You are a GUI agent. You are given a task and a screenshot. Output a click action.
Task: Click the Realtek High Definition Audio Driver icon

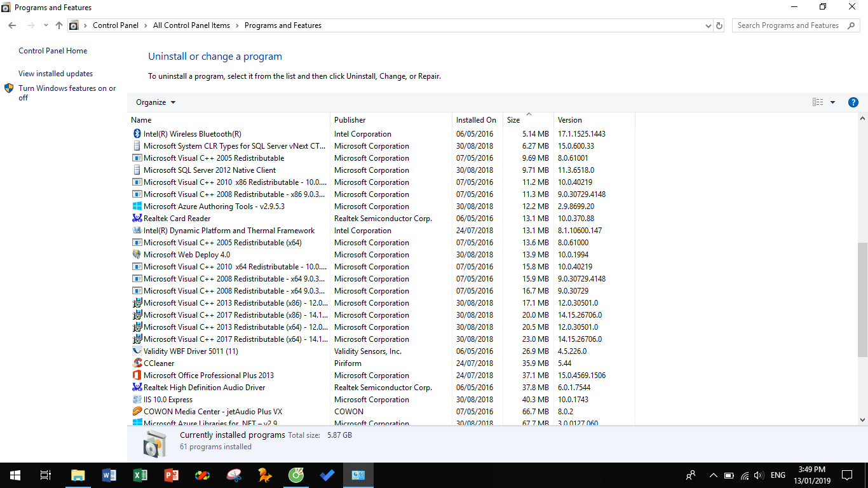click(137, 388)
